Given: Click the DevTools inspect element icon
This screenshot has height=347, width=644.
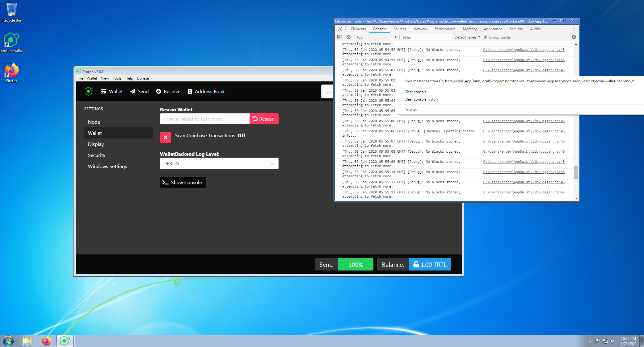Looking at the screenshot, I should (x=340, y=29).
